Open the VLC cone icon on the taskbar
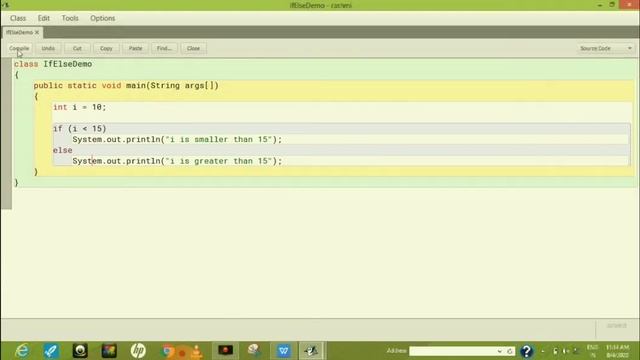 click(196, 351)
